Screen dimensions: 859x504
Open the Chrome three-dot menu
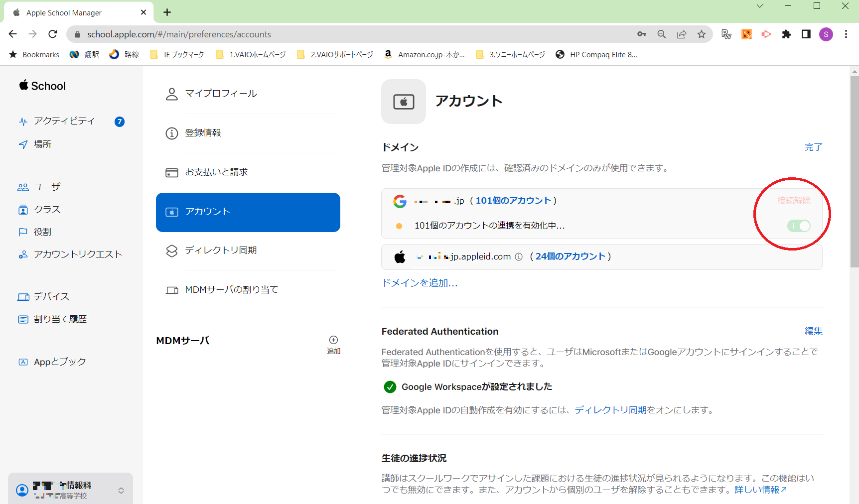846,34
